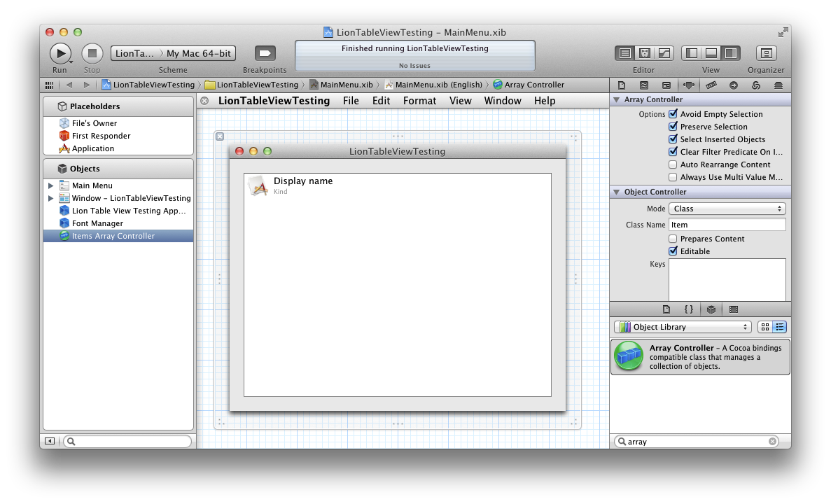The image size is (831, 504).
Task: Stop the running application
Action: pos(92,53)
